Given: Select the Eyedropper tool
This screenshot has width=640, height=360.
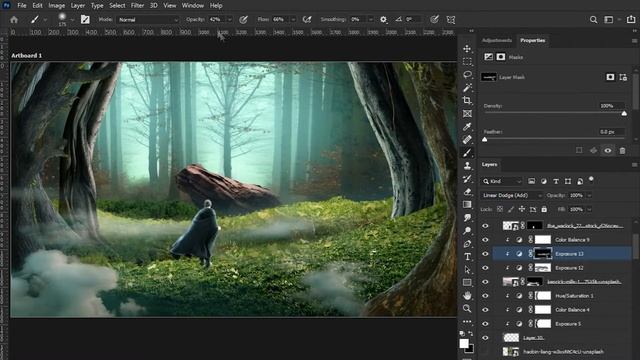Looking at the screenshot, I should [467, 127].
